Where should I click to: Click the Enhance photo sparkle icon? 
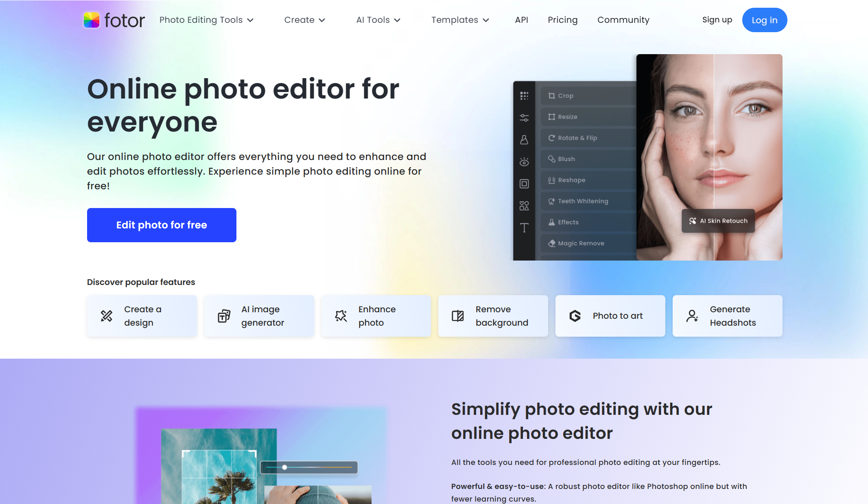(x=341, y=316)
